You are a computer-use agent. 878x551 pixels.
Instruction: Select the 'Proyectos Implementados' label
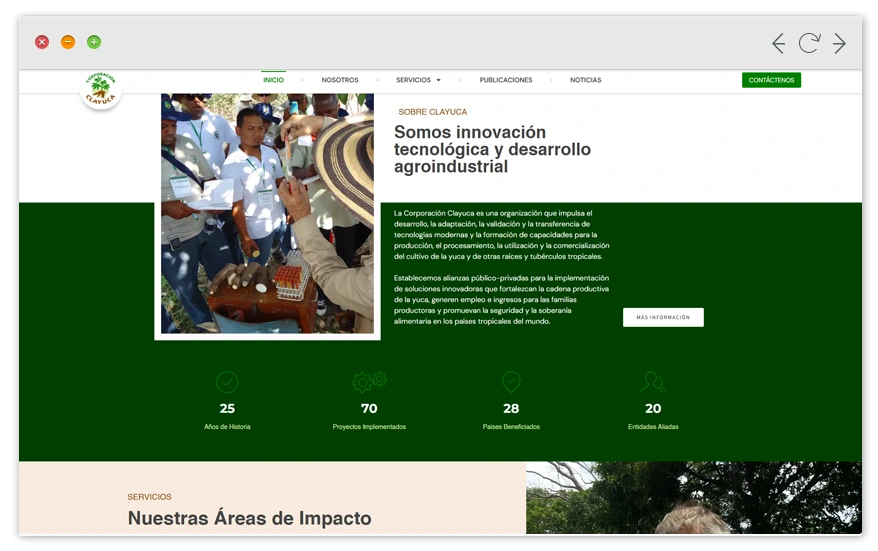tap(369, 427)
